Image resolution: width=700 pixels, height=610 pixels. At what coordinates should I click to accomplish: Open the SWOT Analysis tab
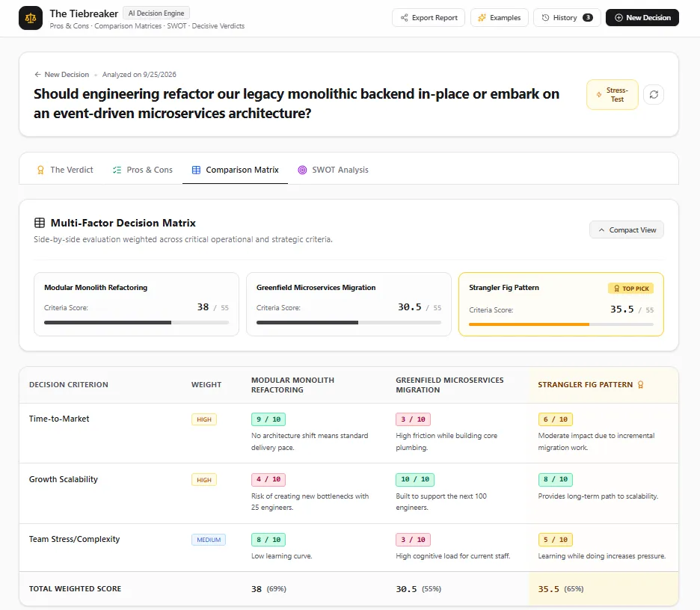click(x=333, y=170)
